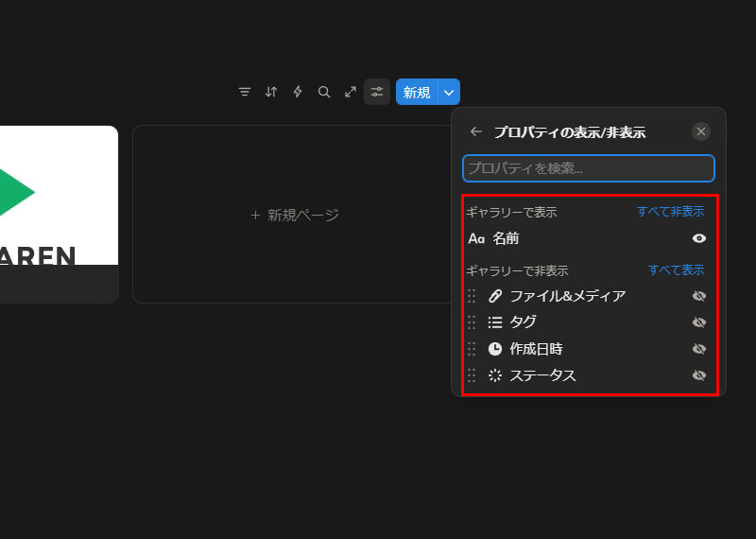Focus the プロパティを検索 search field
This screenshot has width=756, height=539.
(588, 168)
